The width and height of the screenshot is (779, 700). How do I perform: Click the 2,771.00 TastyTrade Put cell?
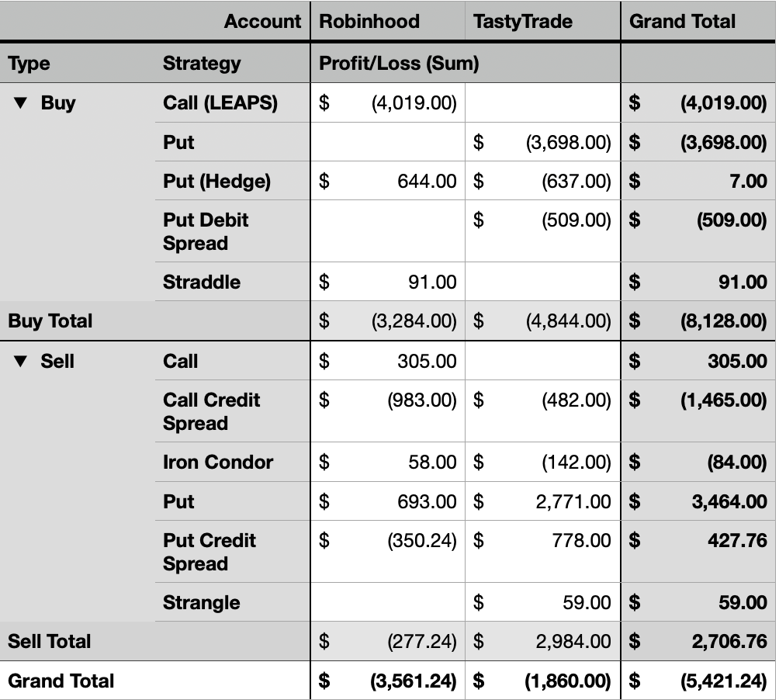click(573, 502)
